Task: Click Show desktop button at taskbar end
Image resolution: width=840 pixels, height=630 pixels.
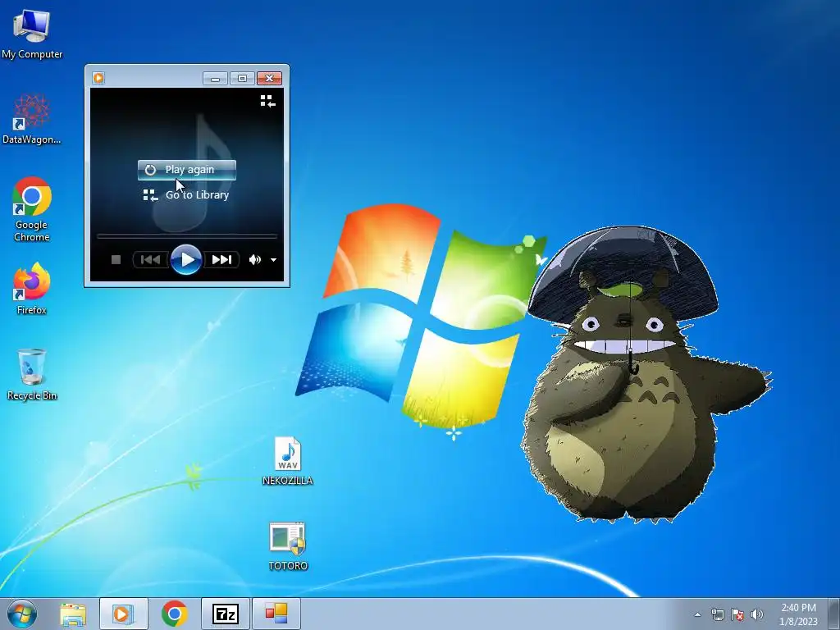Action: [834, 614]
